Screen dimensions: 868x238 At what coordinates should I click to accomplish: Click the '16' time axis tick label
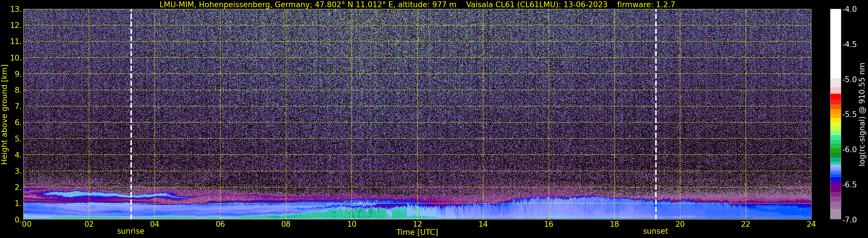coord(548,224)
